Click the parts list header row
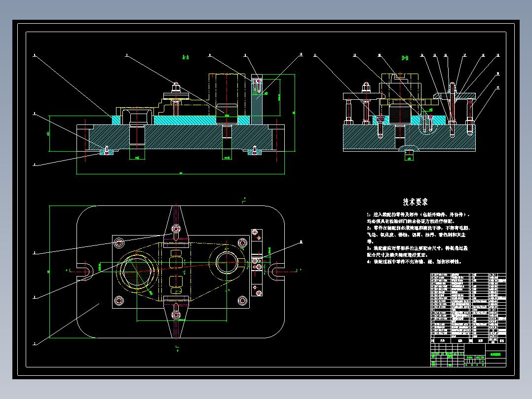Screen dimensions: 532x399 coord(468,340)
